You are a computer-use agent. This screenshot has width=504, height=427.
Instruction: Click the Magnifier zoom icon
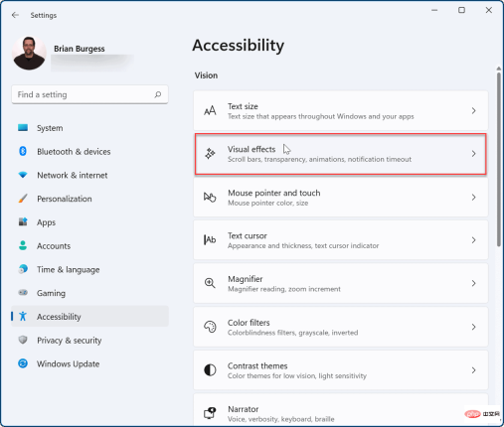[210, 283]
